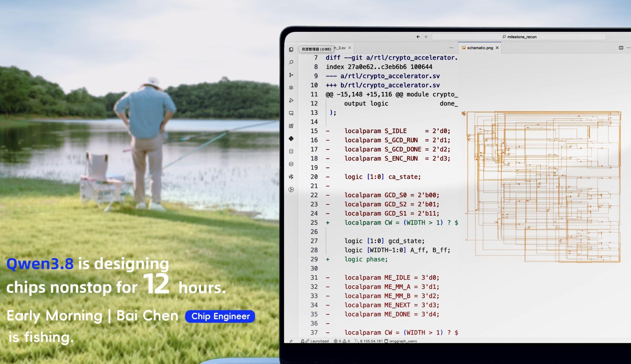Go back with the left arrow
The height and width of the screenshot is (364, 631).
418,37
